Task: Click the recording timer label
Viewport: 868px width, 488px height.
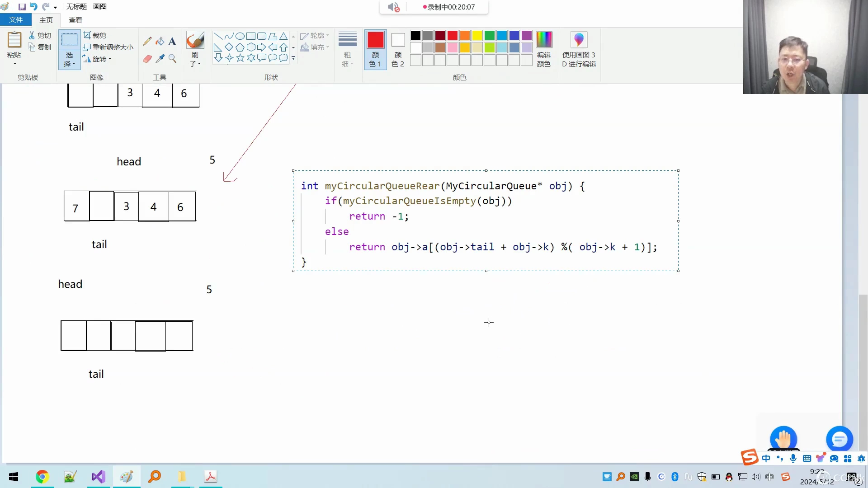Action: coord(448,7)
